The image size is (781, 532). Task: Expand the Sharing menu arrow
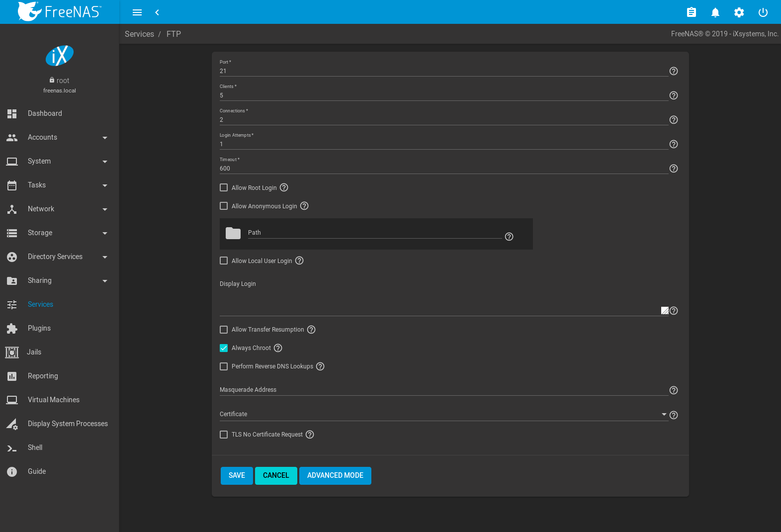click(105, 281)
